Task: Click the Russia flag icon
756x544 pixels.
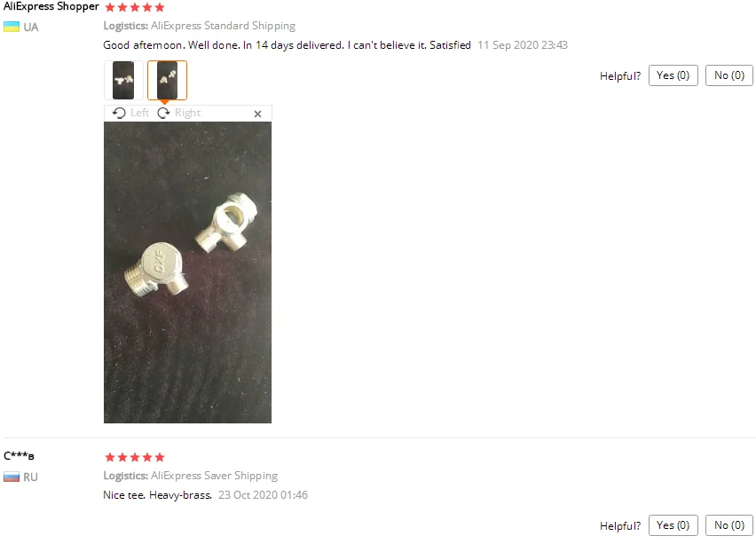Action: point(12,477)
